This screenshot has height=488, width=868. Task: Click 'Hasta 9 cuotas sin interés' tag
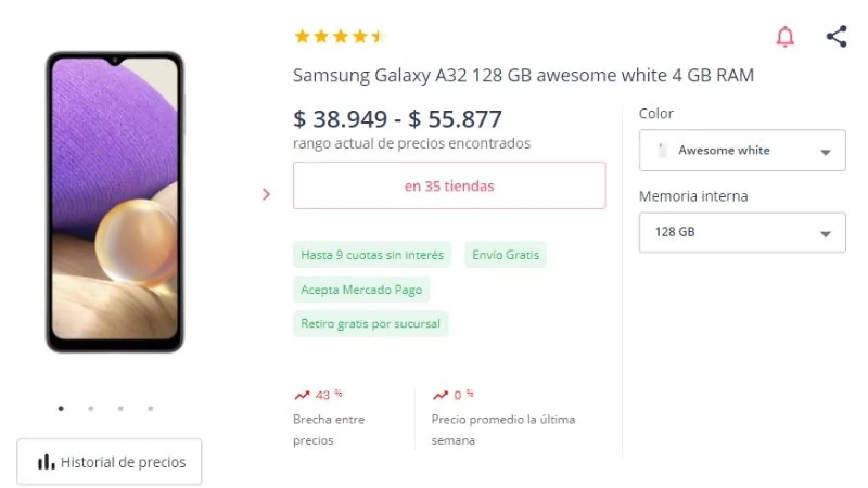click(372, 255)
